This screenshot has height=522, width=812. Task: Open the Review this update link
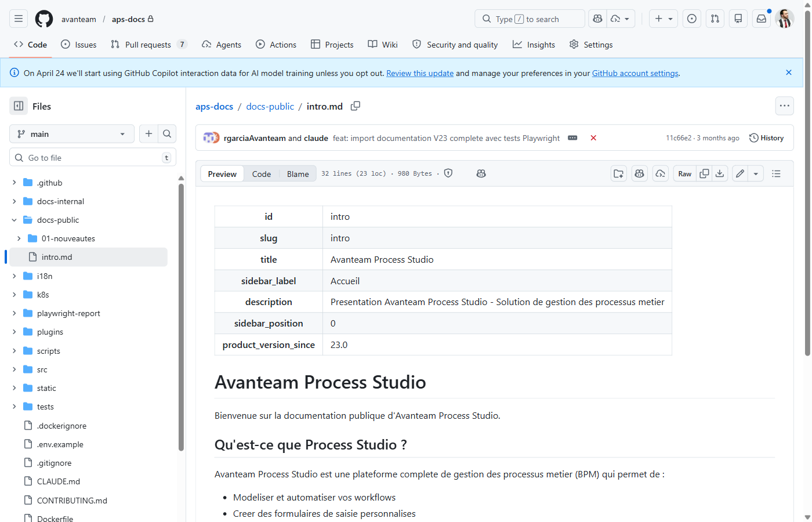tap(420, 73)
